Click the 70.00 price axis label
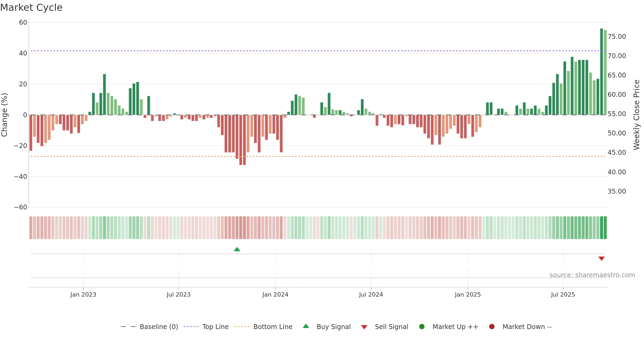Viewport: 644px width, 362px height. (x=617, y=56)
